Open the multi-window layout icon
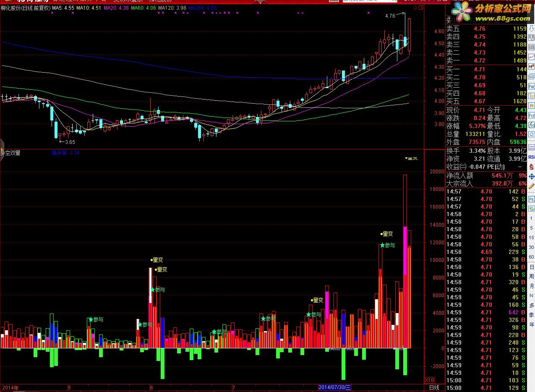This screenshot has height=392, width=535. click(532, 76)
